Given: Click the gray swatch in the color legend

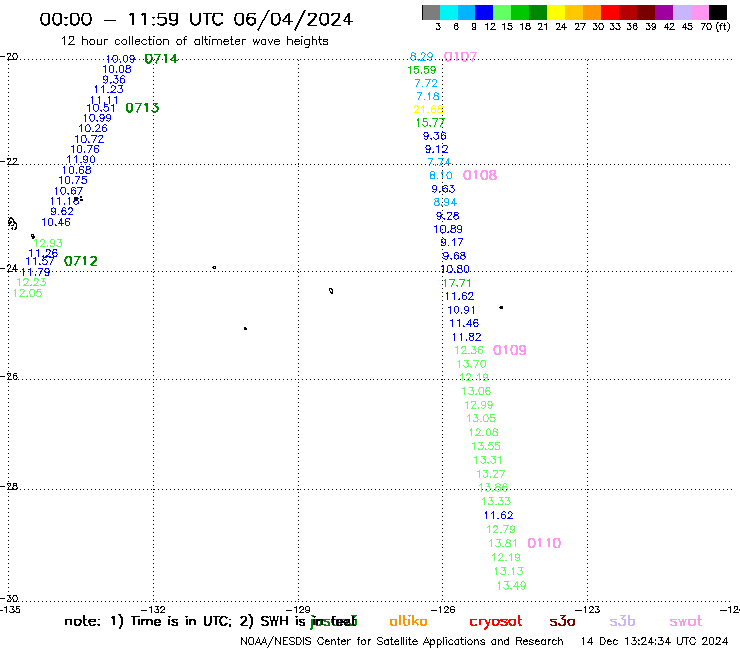Looking at the screenshot, I should pyautogui.click(x=431, y=12).
